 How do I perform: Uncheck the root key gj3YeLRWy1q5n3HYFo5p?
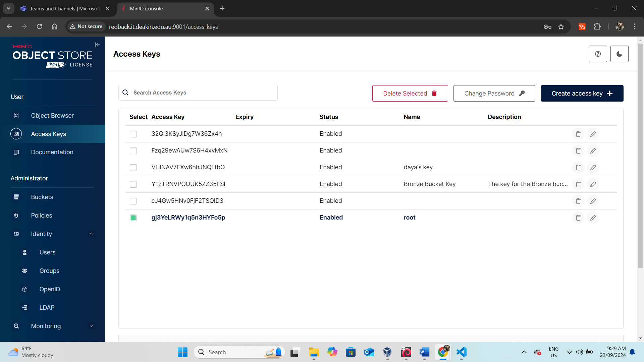(133, 218)
